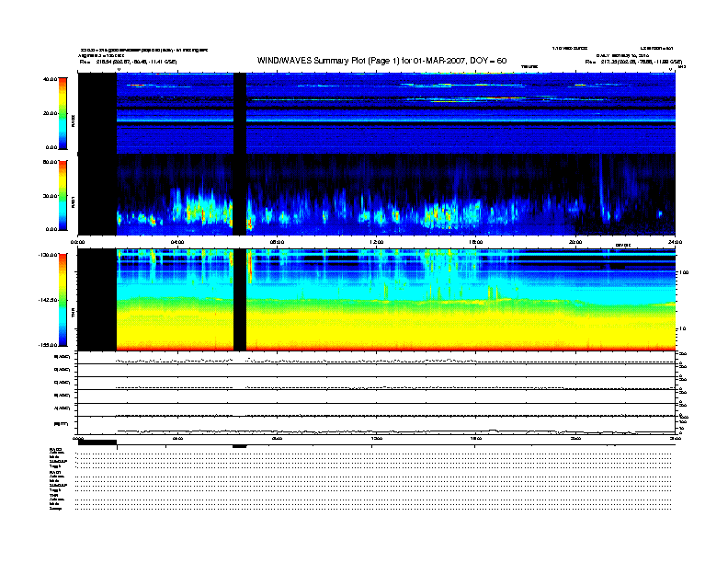Screen dimensions: 728x563
Task: Select the RAD1 panel color scale bar
Action: point(63,195)
